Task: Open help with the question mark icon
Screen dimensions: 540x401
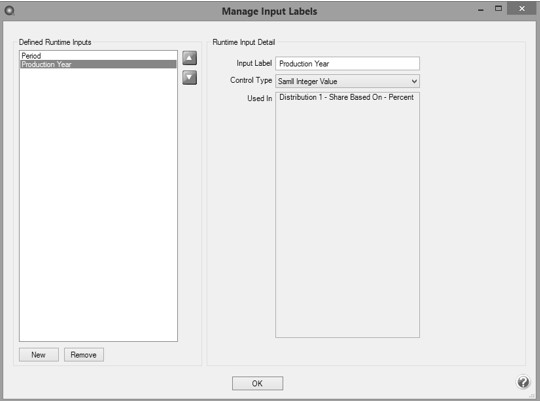Action: (523, 382)
